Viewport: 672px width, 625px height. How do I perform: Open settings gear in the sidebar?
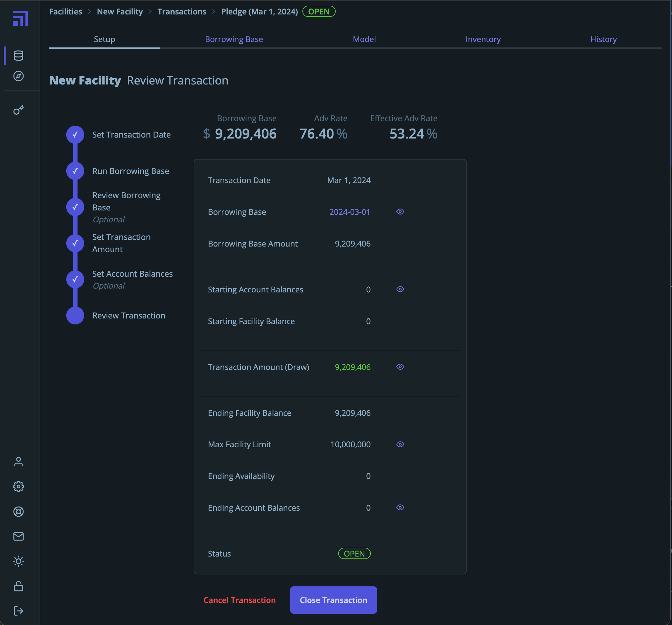point(18,486)
